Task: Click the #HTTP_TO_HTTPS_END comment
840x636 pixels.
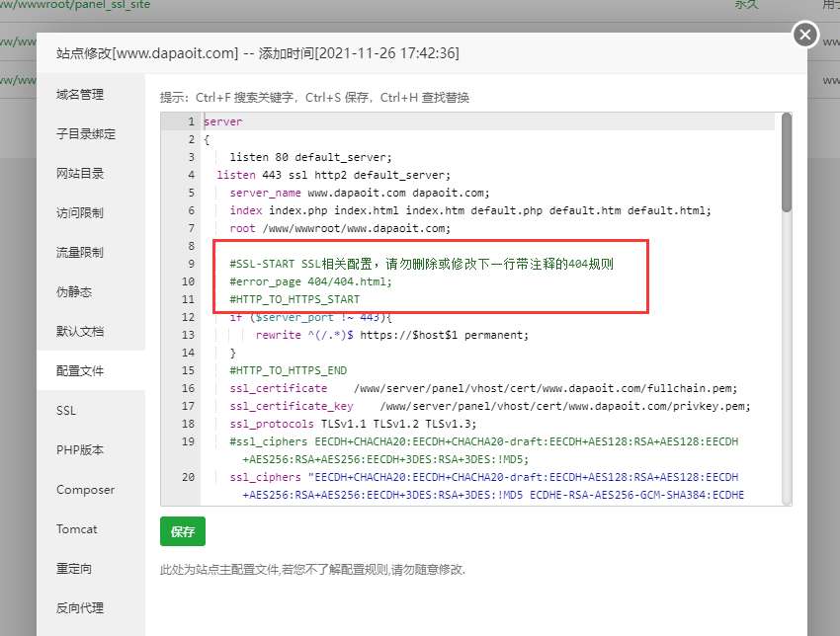Action: [x=289, y=370]
